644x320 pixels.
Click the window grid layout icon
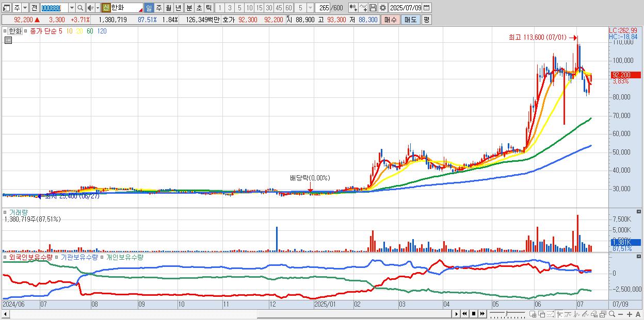click(533, 314)
